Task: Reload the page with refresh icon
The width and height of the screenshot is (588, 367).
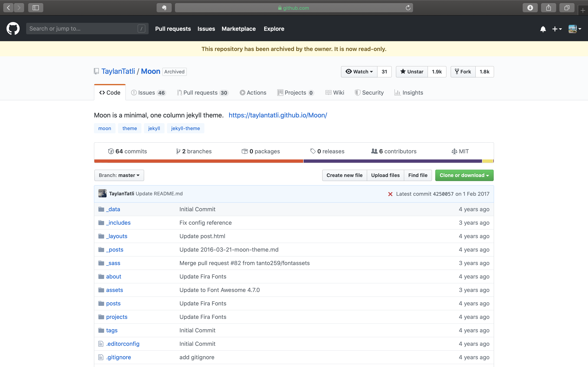Action: 408,8
